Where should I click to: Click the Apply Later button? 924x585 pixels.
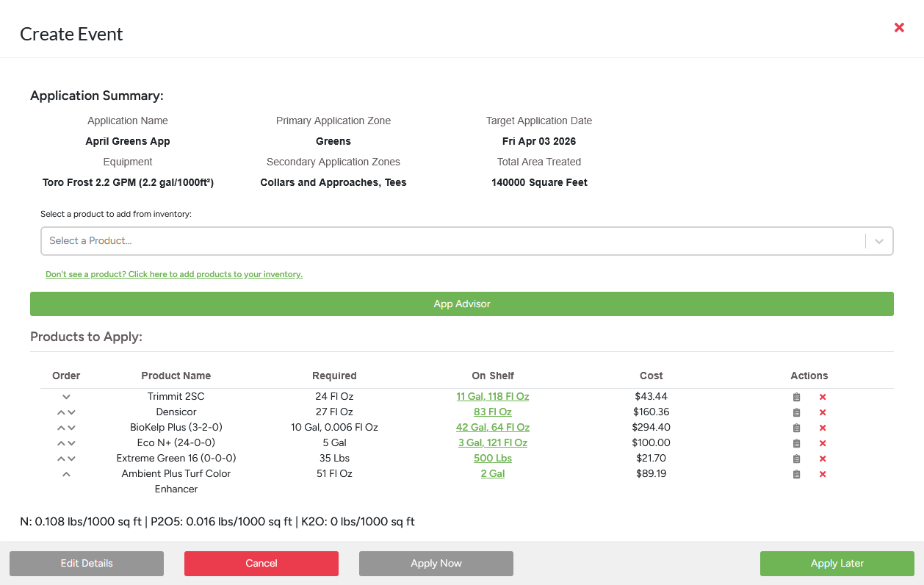[837, 564]
